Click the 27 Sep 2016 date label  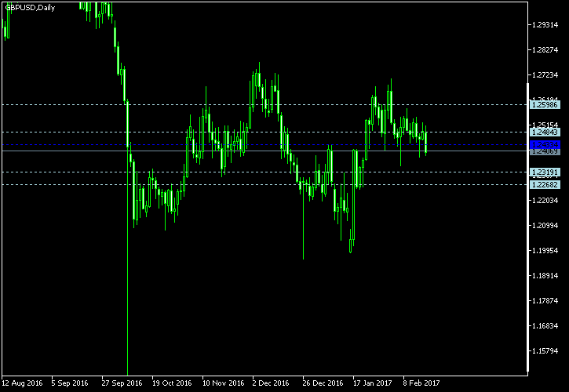[122, 383]
